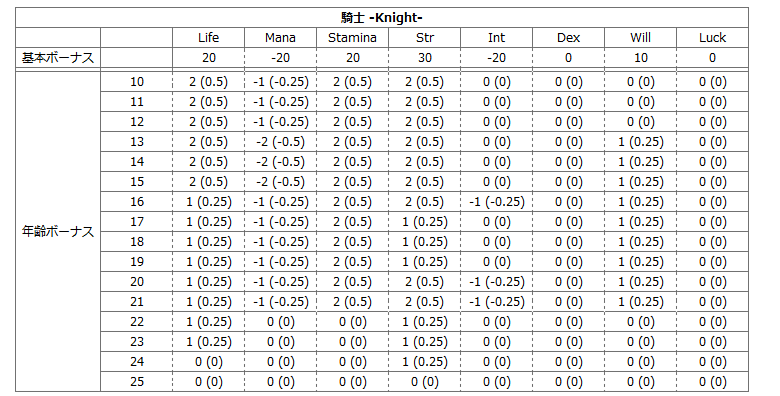This screenshot has height=396, width=780.
Task: Click the Luck column header
Action: tap(712, 38)
